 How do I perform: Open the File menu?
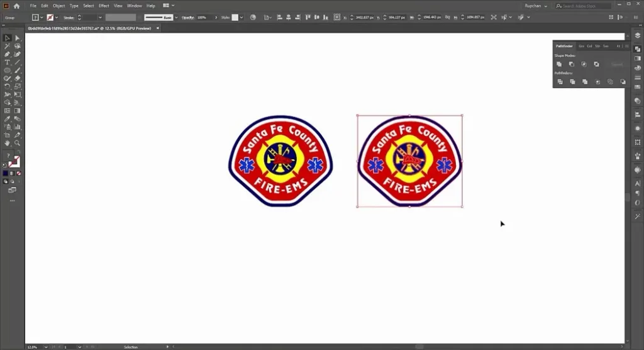click(x=33, y=6)
